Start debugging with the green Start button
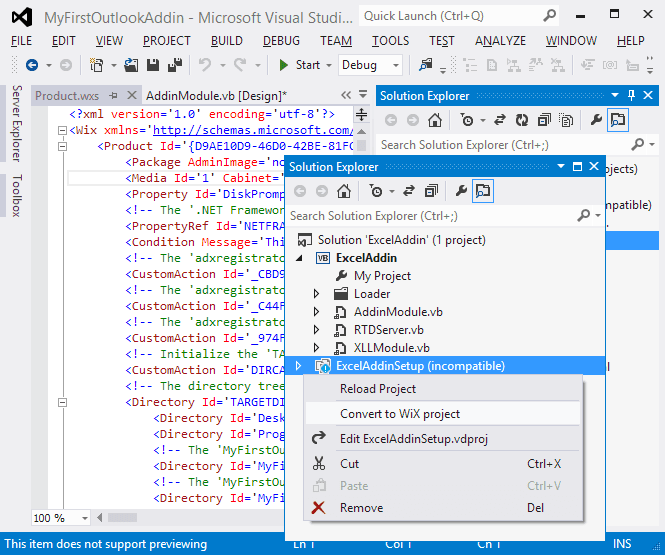This screenshot has width=665, height=555. point(299,65)
